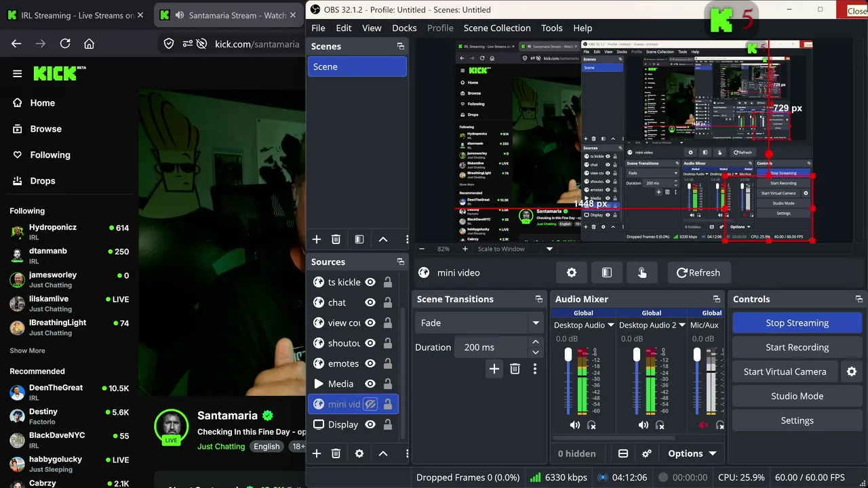Image resolution: width=868 pixels, height=488 pixels.
Task: Click the kick.com/santamaria address bar
Action: [x=257, y=43]
